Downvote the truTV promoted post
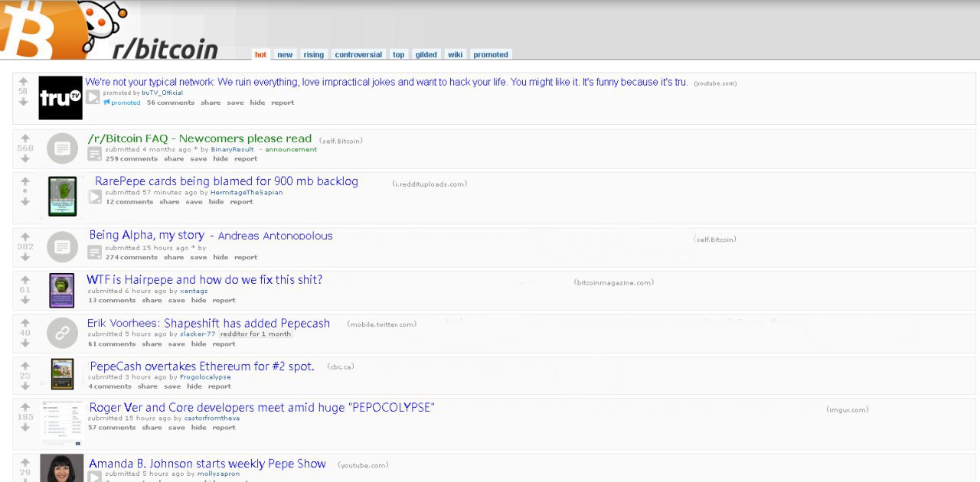980x482 pixels. pyautogui.click(x=24, y=102)
